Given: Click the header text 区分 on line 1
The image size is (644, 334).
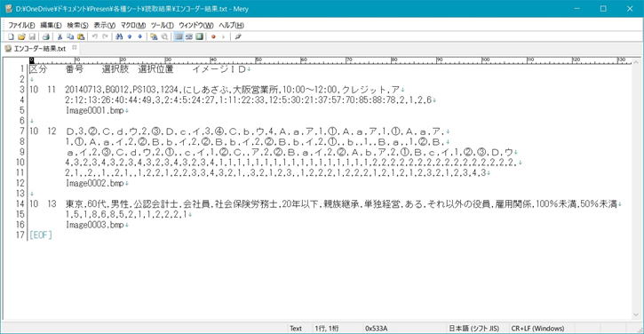Looking at the screenshot, I should pyautogui.click(x=38, y=69).
